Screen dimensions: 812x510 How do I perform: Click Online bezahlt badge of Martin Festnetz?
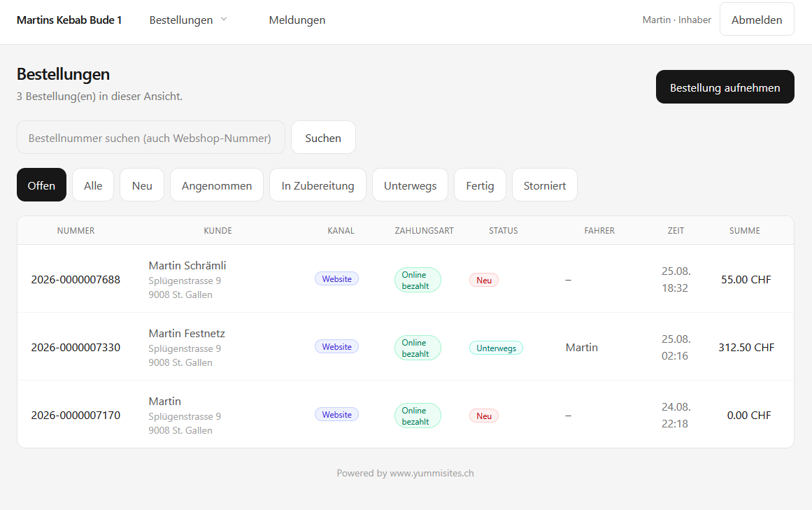(x=418, y=348)
